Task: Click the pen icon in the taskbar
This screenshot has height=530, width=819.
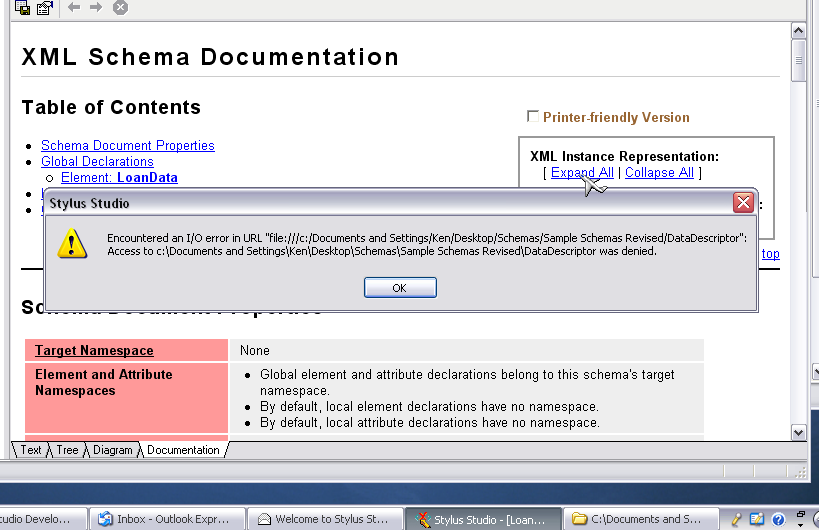Action: pos(737,519)
